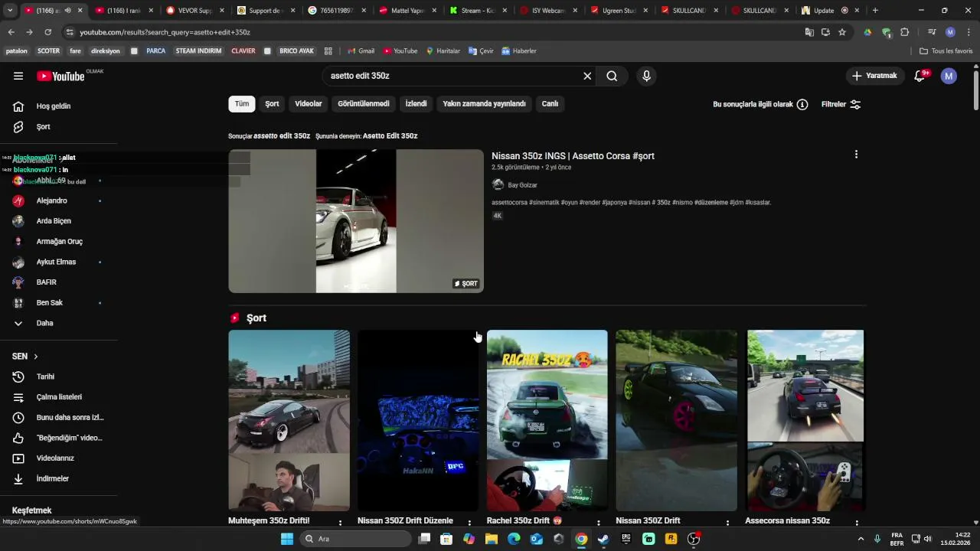The height and width of the screenshot is (551, 980).
Task: Select the Canlı filter chip
Action: [x=550, y=104]
